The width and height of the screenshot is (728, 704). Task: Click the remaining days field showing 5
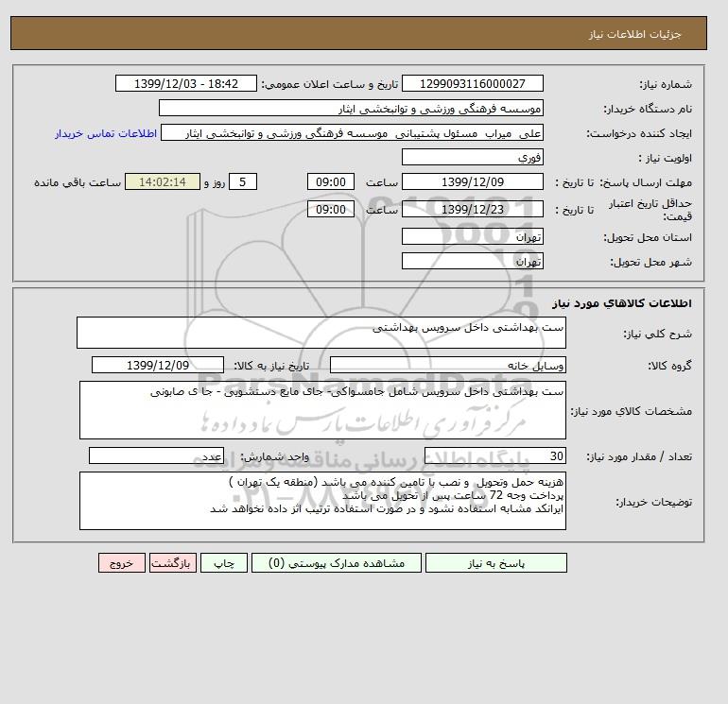pyautogui.click(x=242, y=182)
